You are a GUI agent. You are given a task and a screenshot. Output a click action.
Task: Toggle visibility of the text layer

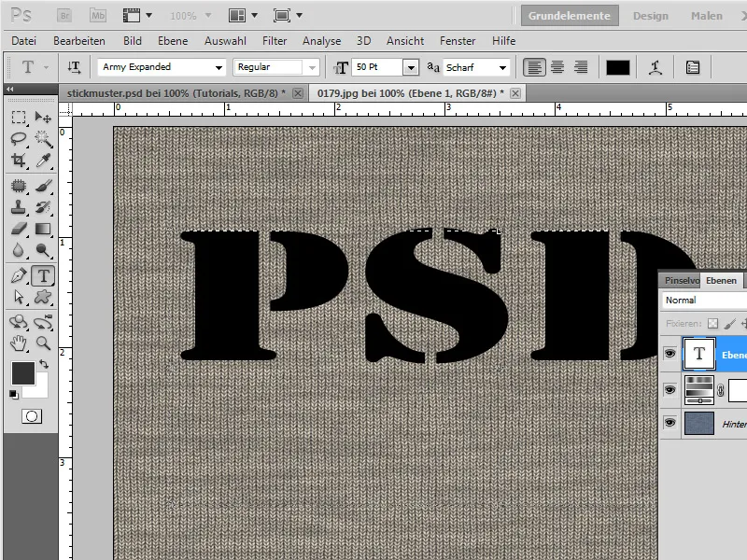[x=669, y=355]
